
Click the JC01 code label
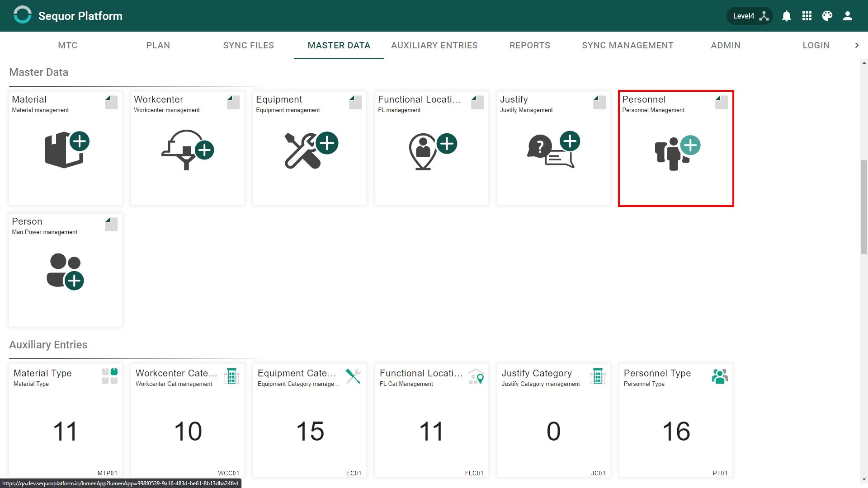click(599, 473)
